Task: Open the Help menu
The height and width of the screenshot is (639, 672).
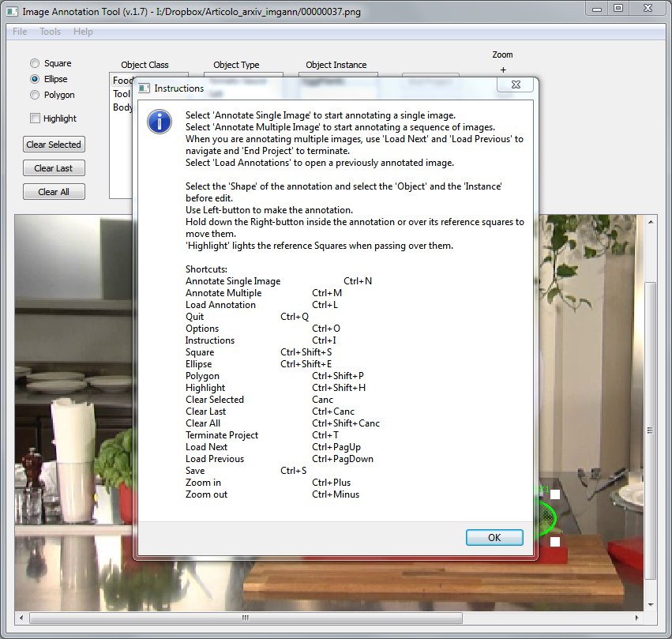Action: point(83,32)
